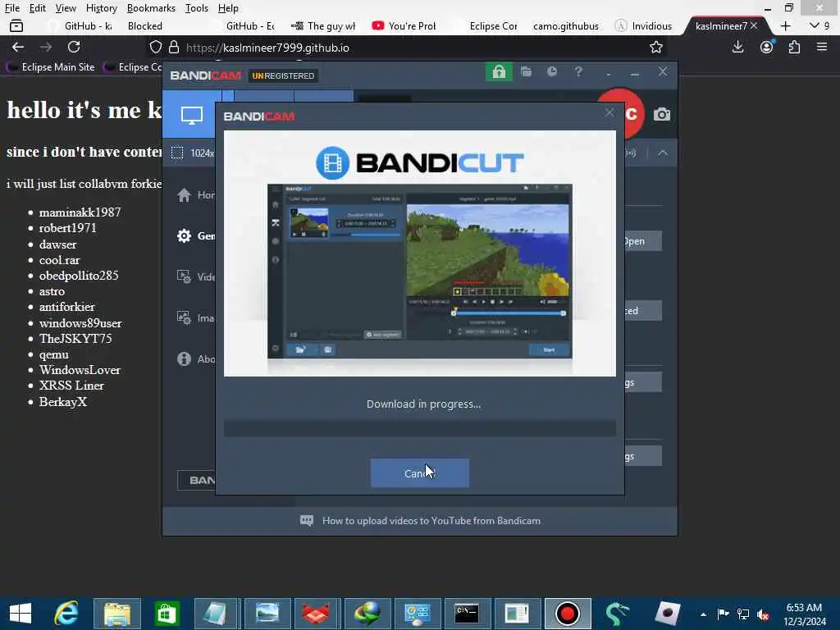The height and width of the screenshot is (630, 840).
Task: Open Windows Store from taskbar
Action: coord(167,614)
